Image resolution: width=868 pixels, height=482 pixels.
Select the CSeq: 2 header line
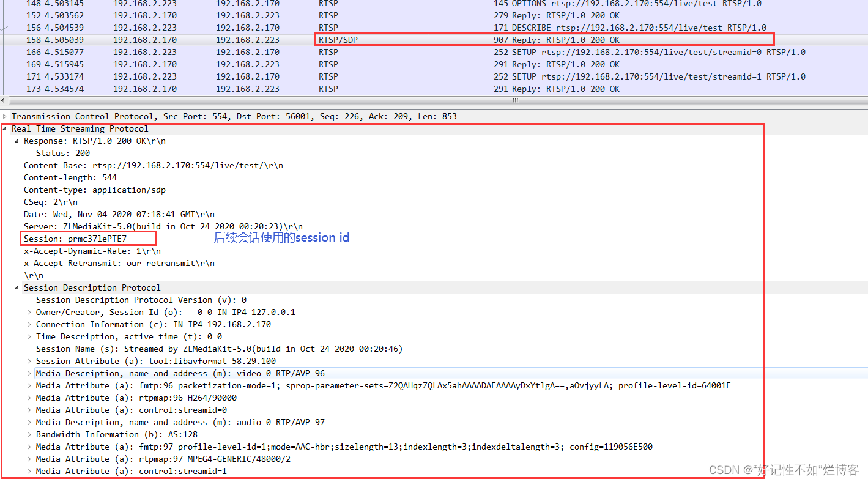(x=51, y=202)
